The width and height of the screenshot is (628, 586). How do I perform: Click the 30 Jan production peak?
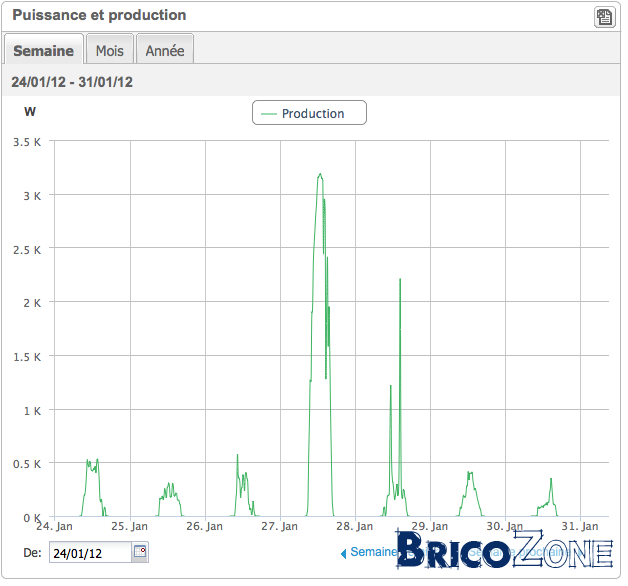[551, 479]
